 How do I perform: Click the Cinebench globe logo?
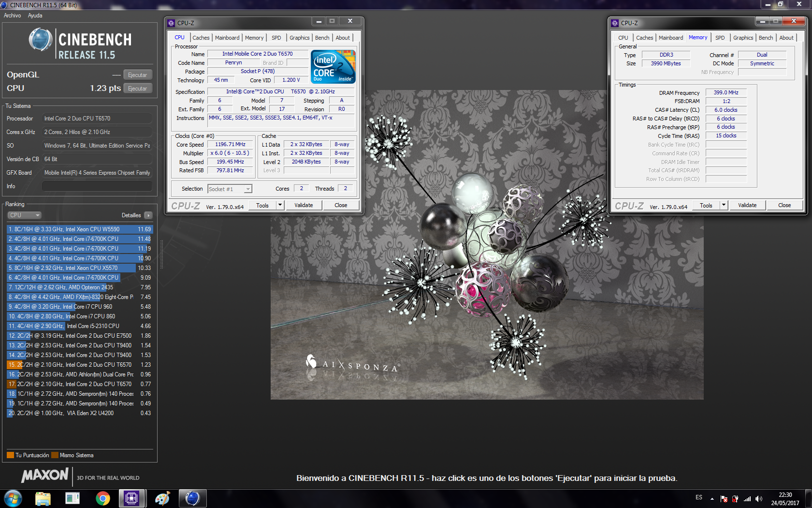[x=40, y=40]
